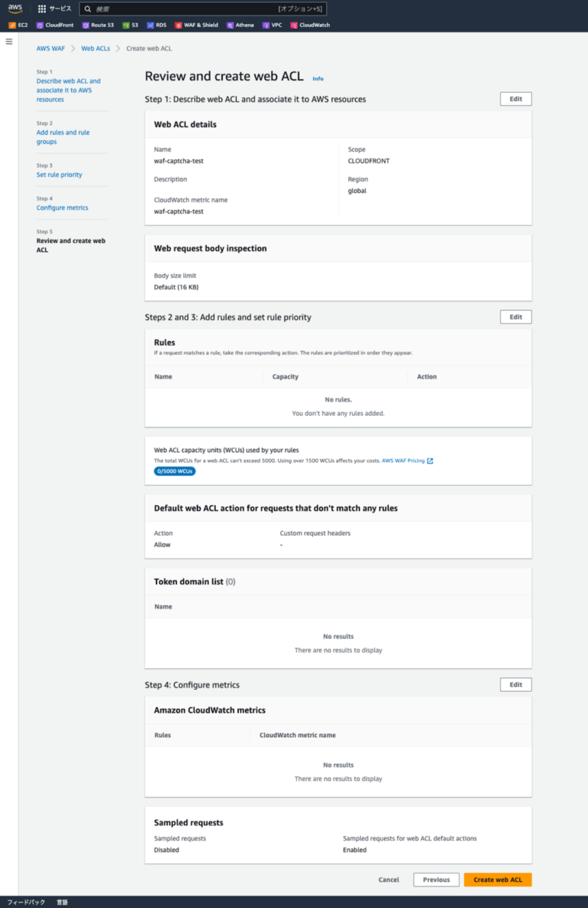
Task: Click the 言語 footer link
Action: click(x=63, y=902)
